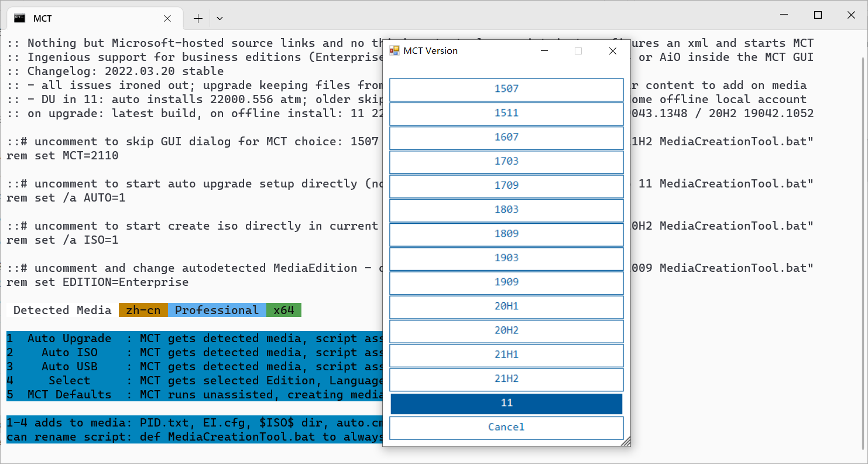Click the 1803 version button
Viewport: 868px width, 464px height.
[506, 210]
